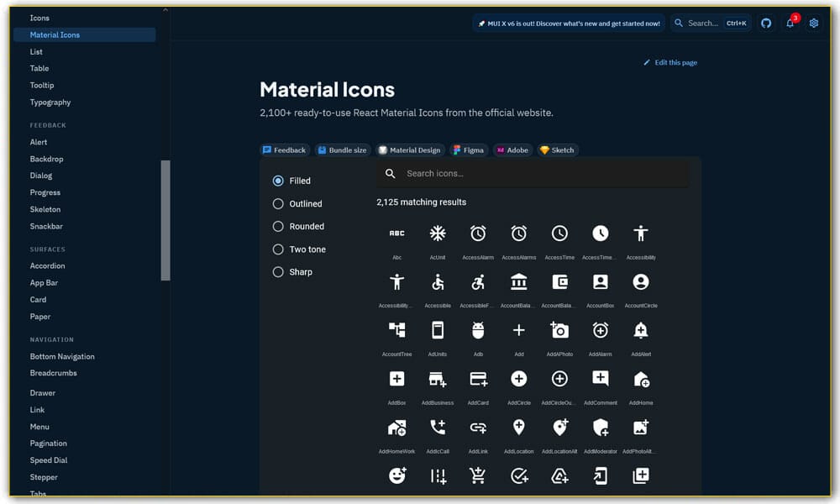Screen dimensions: 840x504
Task: Click the AddAPhoto camera icon
Action: click(559, 329)
